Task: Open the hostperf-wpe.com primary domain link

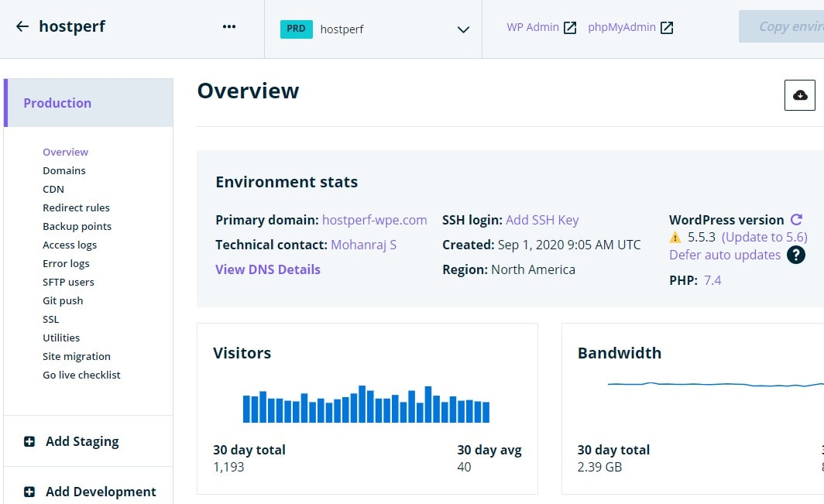Action: pyautogui.click(x=375, y=220)
